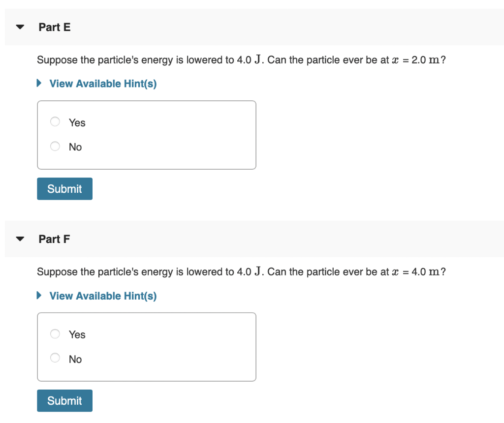Collapse Part F using its disclosure triangle

coord(19,239)
